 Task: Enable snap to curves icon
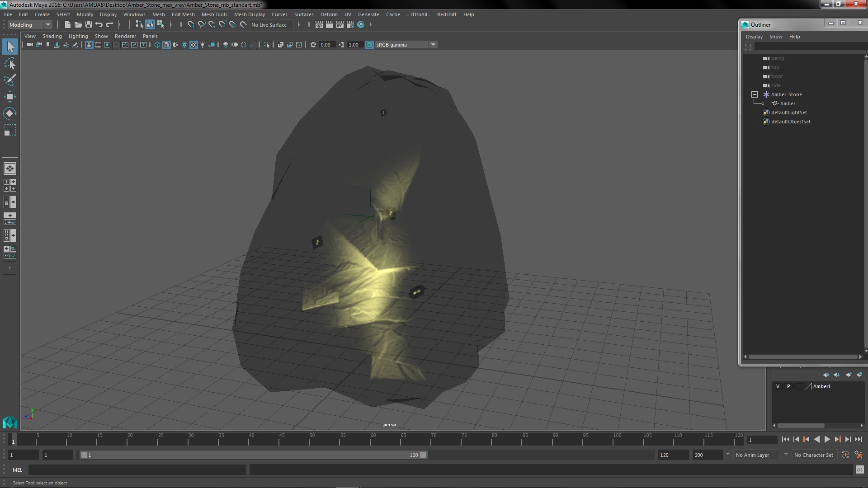(x=202, y=24)
